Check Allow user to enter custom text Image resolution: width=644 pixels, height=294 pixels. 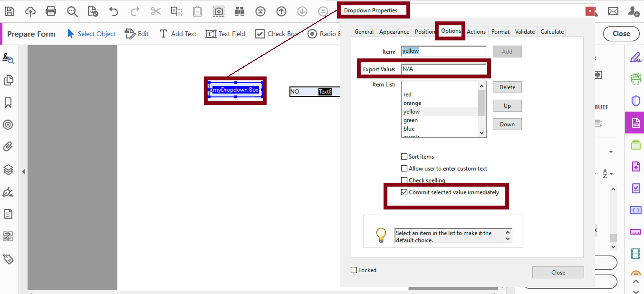(x=404, y=168)
